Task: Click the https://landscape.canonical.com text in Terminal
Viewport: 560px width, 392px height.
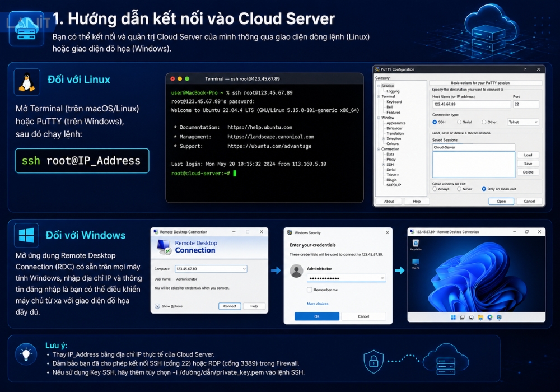Action: tap(270, 137)
